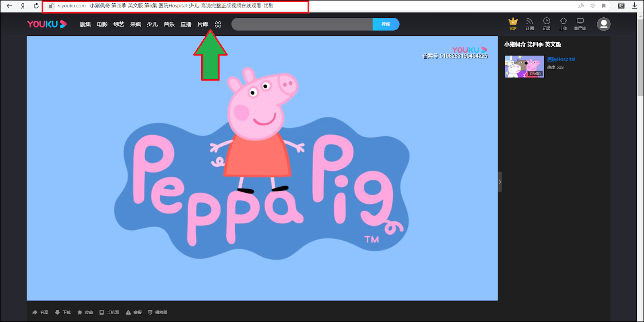
Task: Open the 医院Hospital episode link
Action: coord(561,59)
